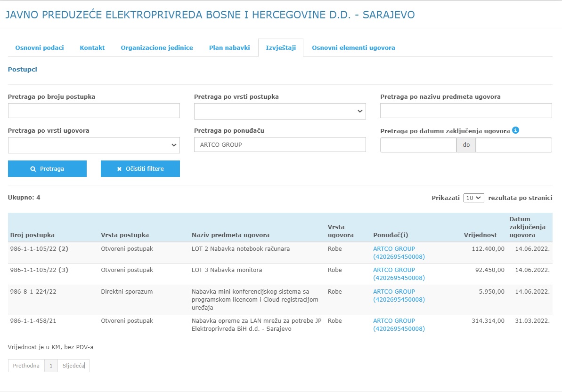562x392 pixels.
Task: Click the Vrijednost column header
Action: [x=481, y=235]
